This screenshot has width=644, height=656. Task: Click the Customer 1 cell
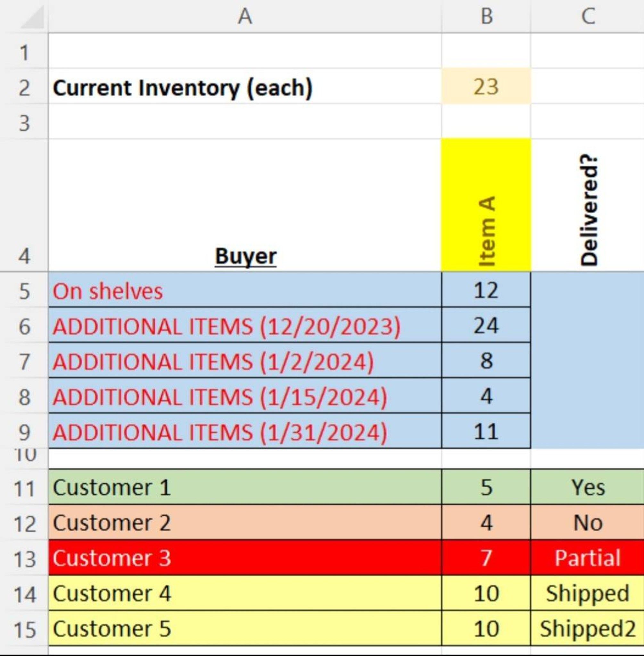(245, 487)
